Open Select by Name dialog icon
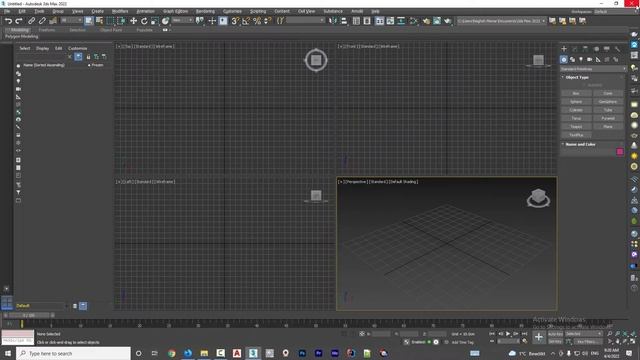 [99, 21]
